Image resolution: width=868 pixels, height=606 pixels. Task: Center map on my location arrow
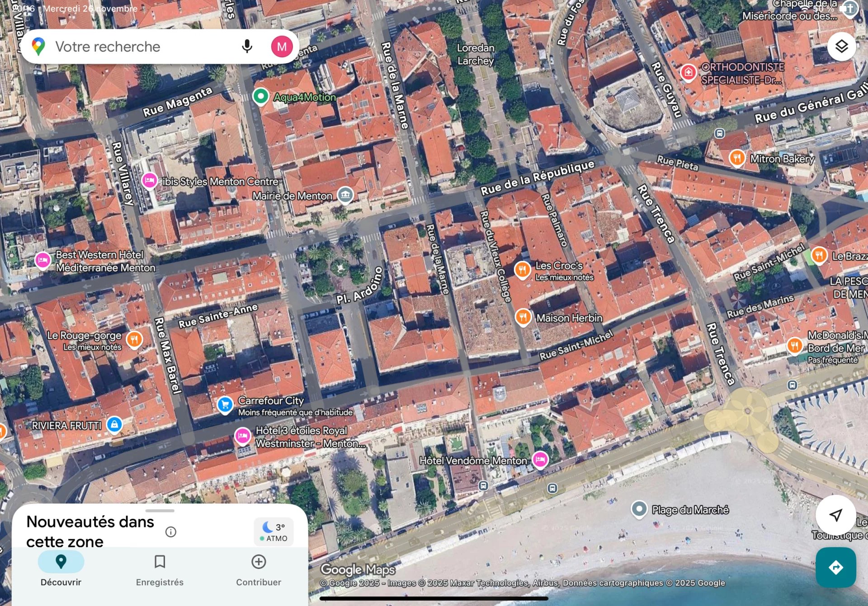click(835, 515)
